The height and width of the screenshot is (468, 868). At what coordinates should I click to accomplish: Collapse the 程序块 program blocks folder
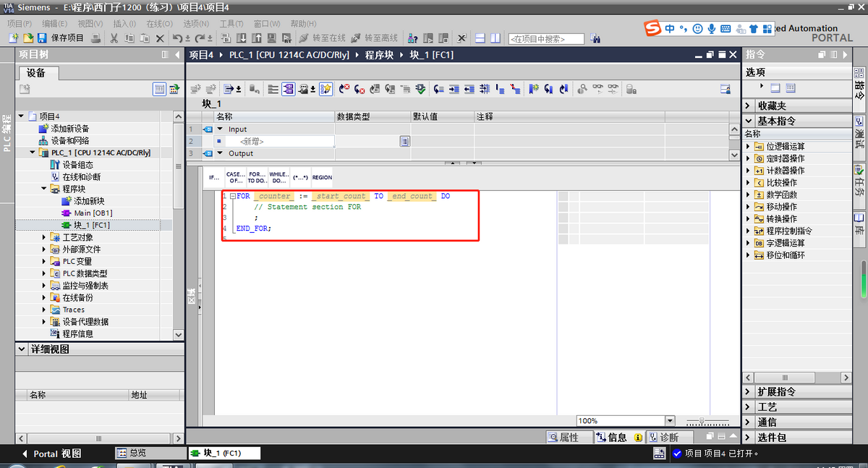pyautogui.click(x=43, y=189)
